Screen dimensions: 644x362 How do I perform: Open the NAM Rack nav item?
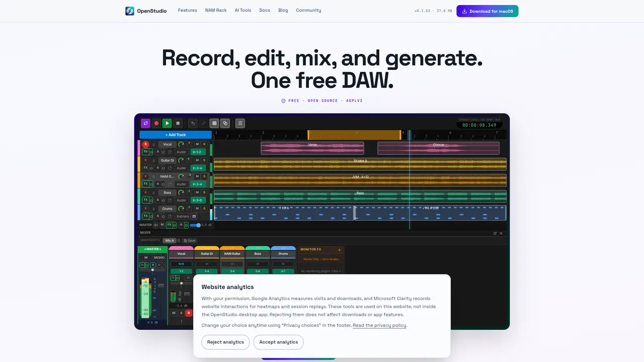click(x=216, y=11)
